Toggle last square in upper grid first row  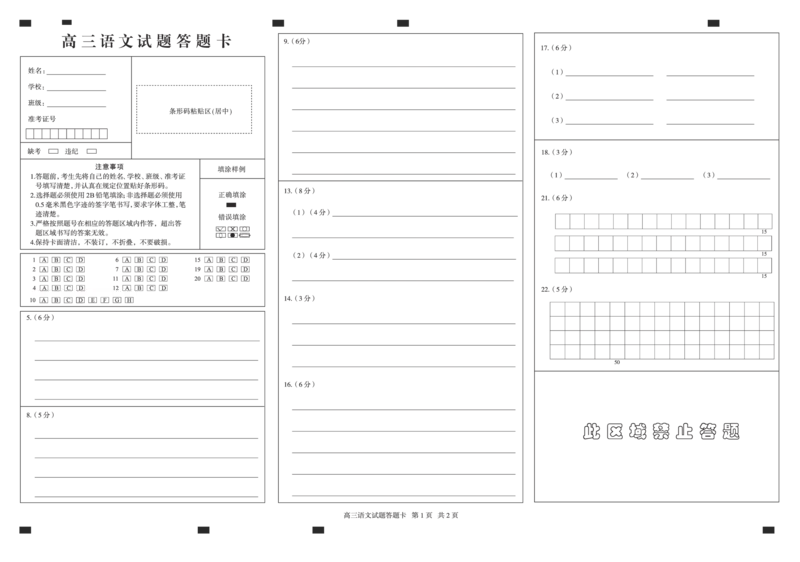click(764, 220)
